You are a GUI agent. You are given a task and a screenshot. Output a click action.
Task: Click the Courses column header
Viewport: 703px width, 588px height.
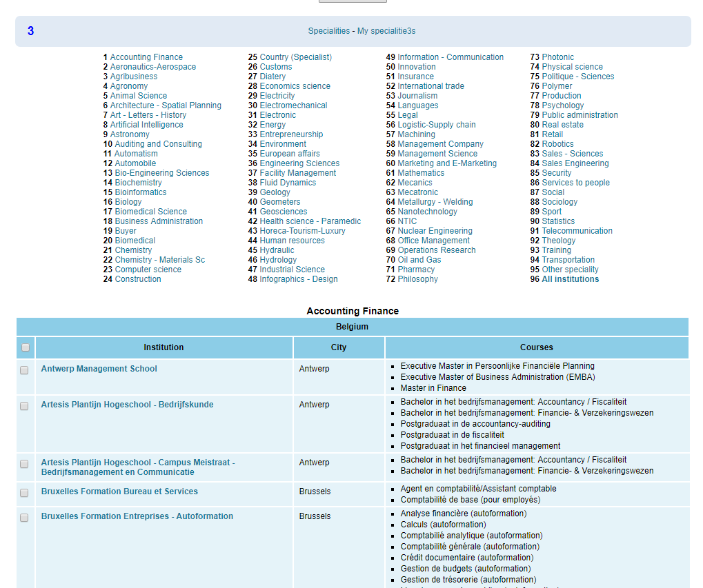(536, 347)
